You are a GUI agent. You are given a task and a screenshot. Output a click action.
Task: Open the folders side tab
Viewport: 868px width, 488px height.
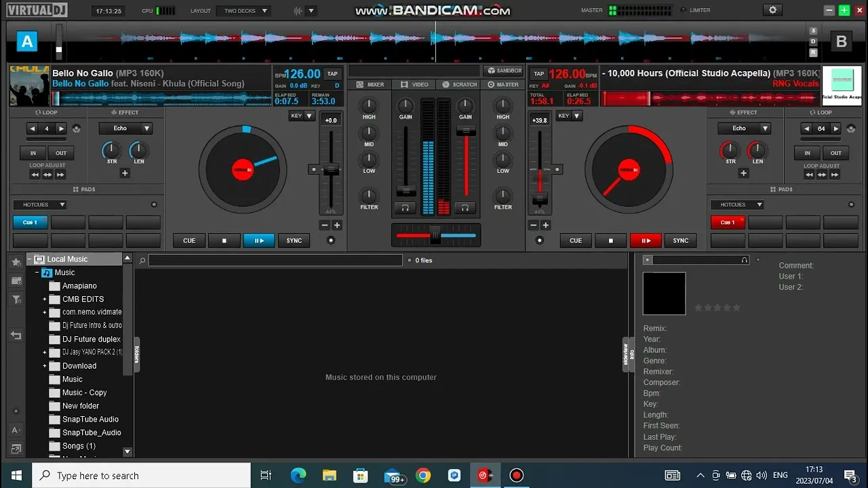pyautogui.click(x=137, y=354)
